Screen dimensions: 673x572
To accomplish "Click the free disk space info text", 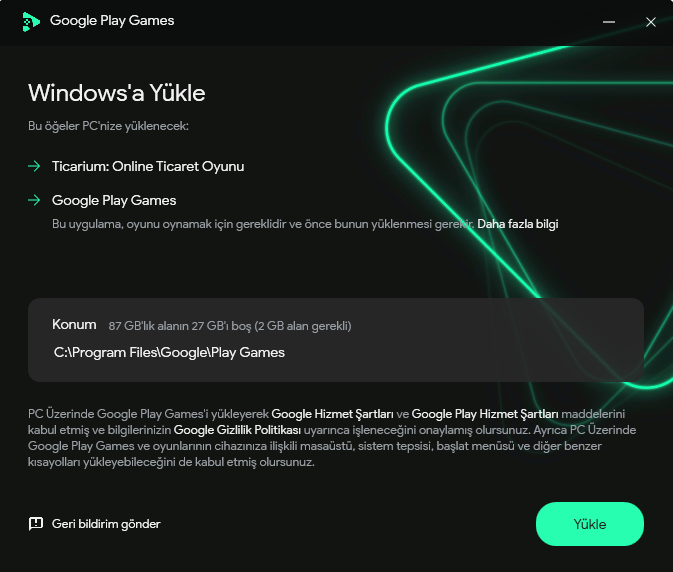I will 230,326.
